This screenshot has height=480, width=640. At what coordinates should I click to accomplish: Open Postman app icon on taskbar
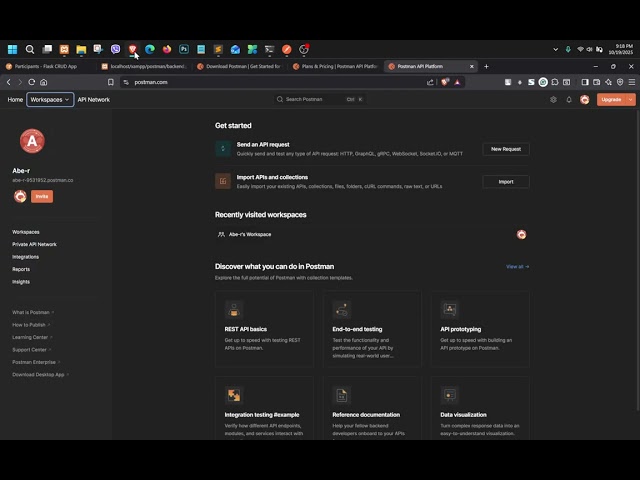coord(287,49)
